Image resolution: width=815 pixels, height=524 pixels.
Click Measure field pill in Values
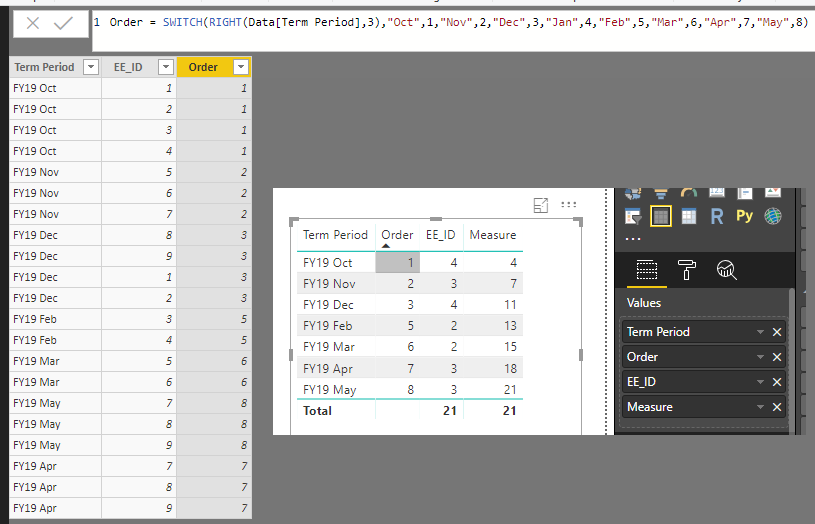[x=704, y=407]
